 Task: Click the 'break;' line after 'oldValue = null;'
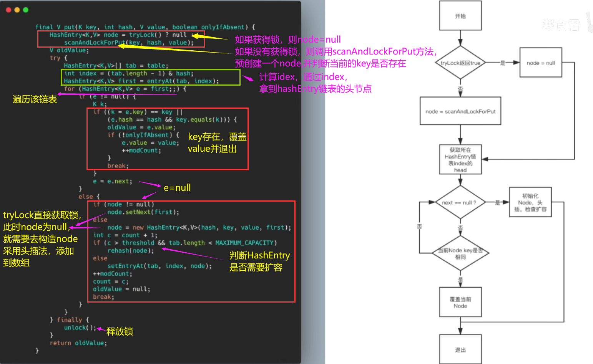(103, 296)
